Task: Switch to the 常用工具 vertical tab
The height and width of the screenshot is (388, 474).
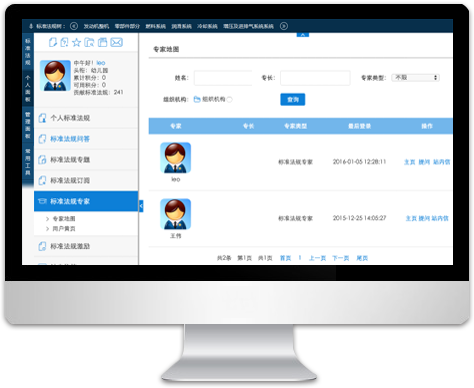Action: click(x=28, y=162)
